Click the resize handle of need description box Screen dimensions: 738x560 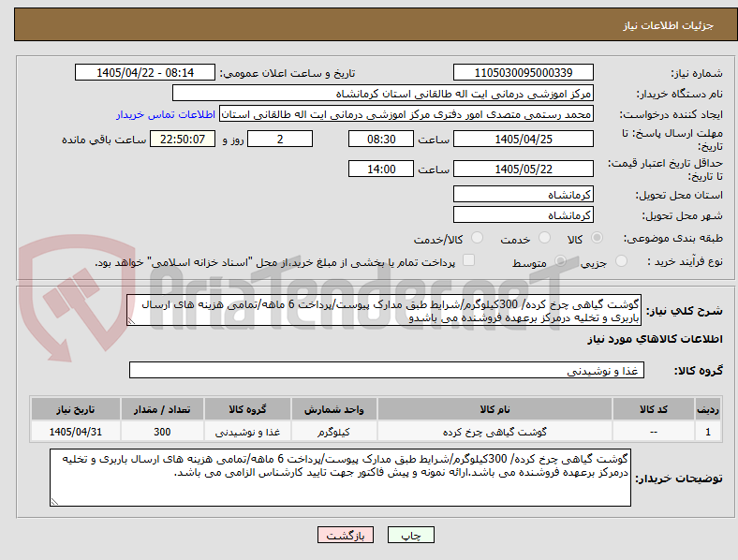point(131,321)
